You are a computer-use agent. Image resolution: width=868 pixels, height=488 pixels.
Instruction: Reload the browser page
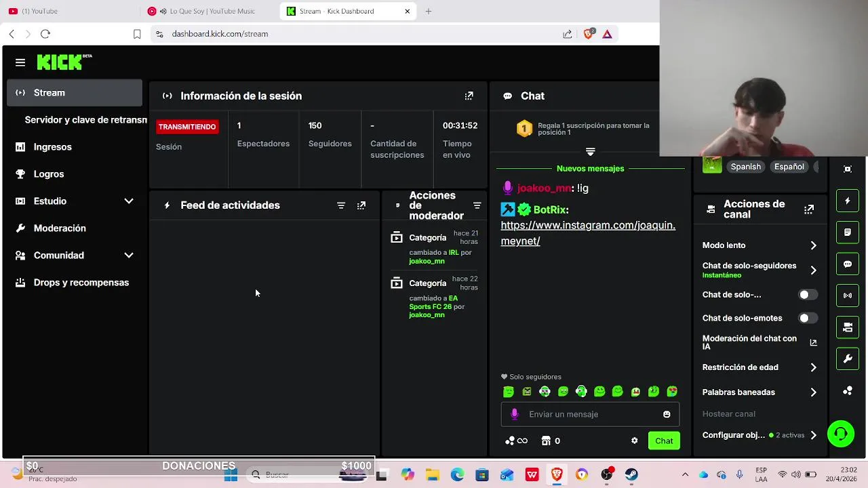[45, 34]
